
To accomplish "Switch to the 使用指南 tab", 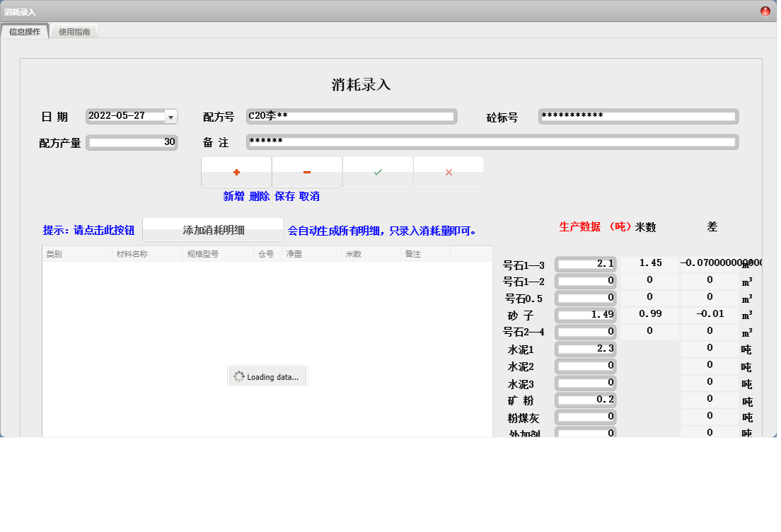I will (74, 32).
